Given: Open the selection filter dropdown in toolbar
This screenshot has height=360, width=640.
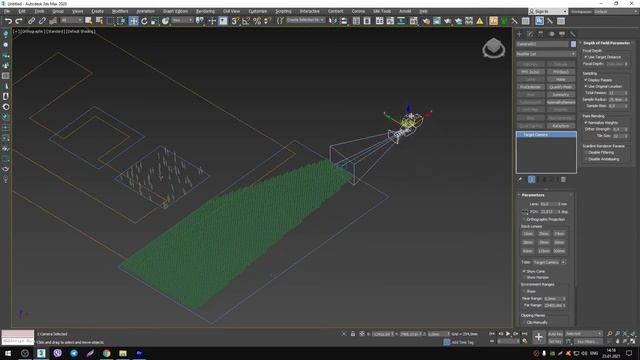Looking at the screenshot, I should pyautogui.click(x=71, y=20).
